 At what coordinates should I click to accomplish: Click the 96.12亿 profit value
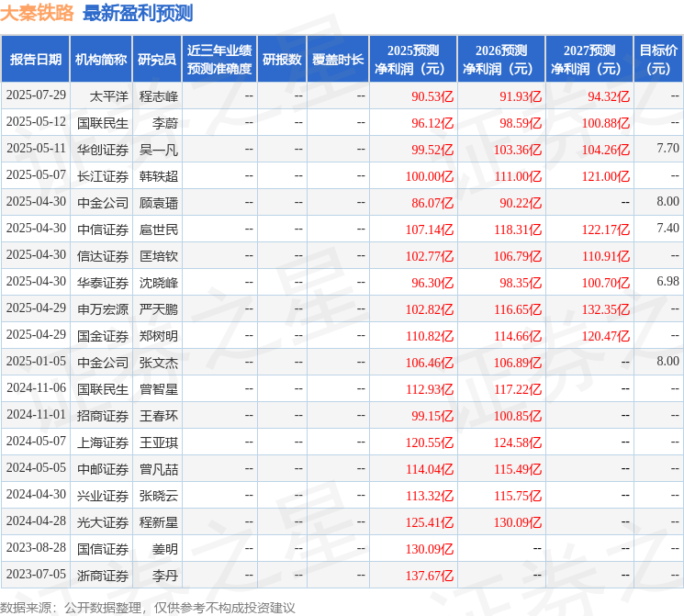pyautogui.click(x=432, y=123)
